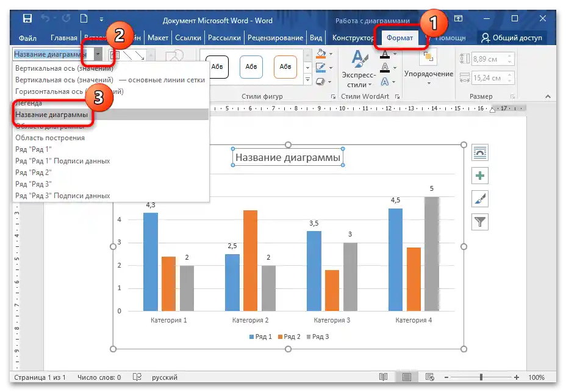Select Название диаграммы in the list
The height and width of the screenshot is (392, 566).
click(111, 115)
